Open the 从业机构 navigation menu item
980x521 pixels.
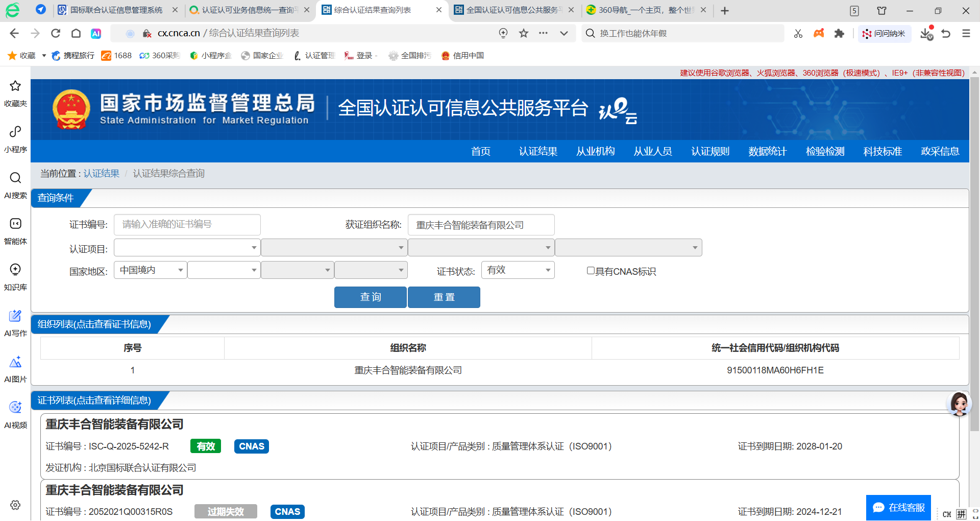(595, 151)
